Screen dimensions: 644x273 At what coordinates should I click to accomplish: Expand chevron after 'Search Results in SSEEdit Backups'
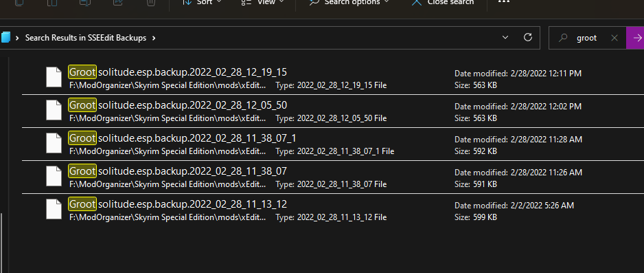coord(154,39)
